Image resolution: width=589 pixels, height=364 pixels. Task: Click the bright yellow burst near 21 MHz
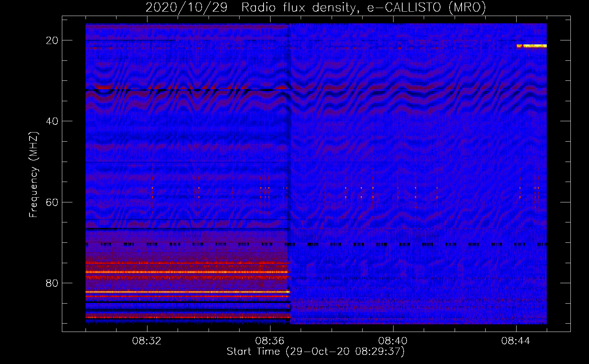[x=532, y=46]
